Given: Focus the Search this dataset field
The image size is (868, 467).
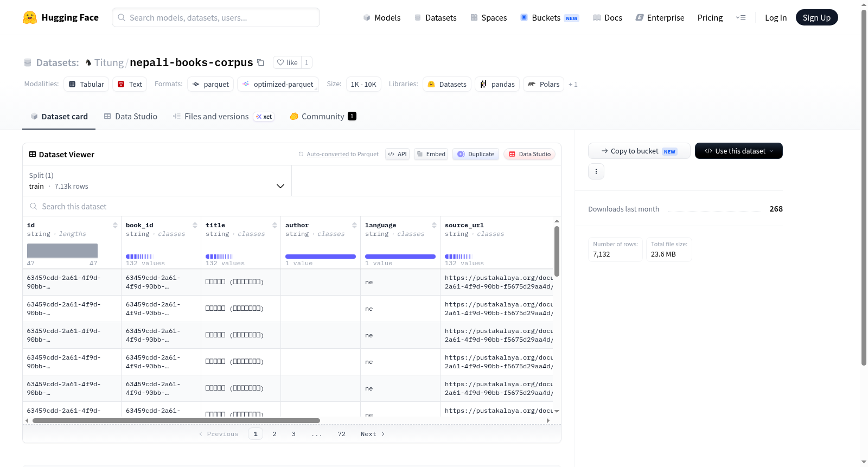Looking at the screenshot, I should pyautogui.click(x=292, y=206).
